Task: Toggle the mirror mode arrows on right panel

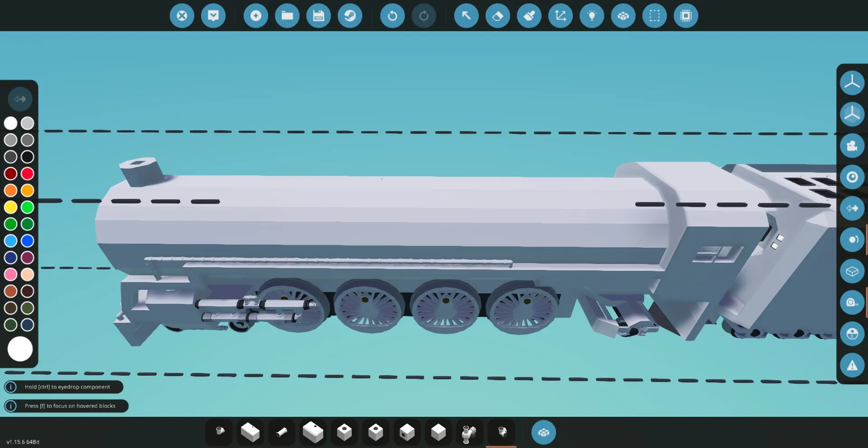Action: point(852,208)
